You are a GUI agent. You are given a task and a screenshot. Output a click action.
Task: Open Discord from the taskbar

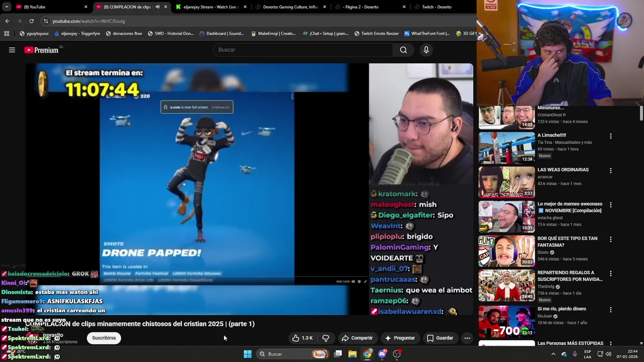click(382, 354)
